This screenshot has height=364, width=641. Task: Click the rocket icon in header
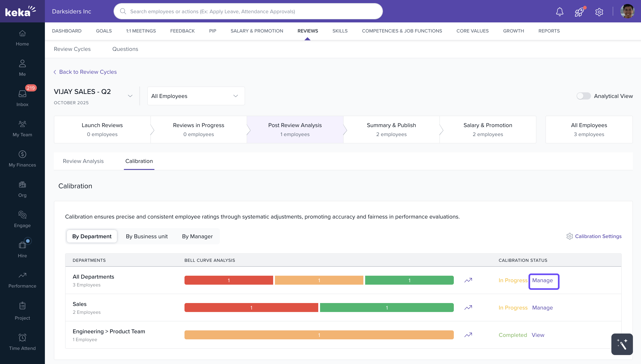(579, 11)
